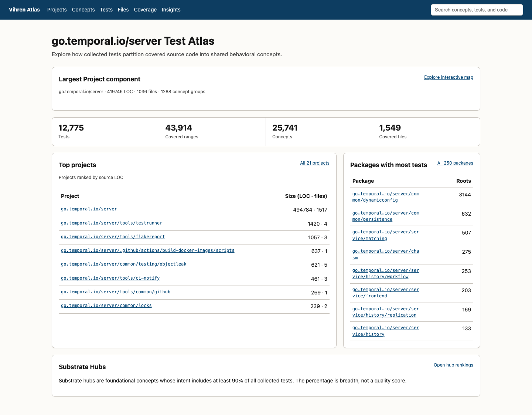Click the size value 1420 · 4
Screen dimensions: 532x415
tap(317, 224)
